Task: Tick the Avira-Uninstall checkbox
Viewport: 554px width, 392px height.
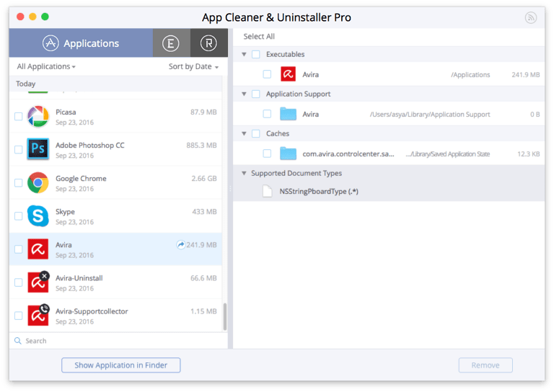Action: (18, 282)
